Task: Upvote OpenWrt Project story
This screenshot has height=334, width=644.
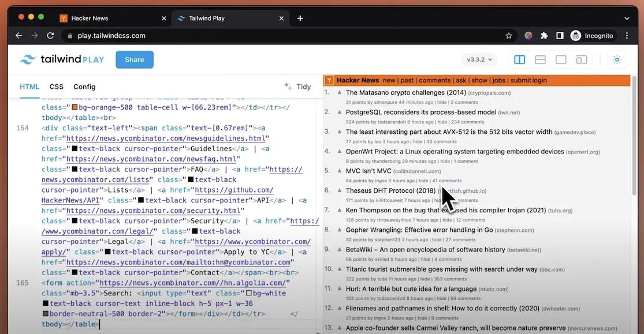Action: coord(340,151)
